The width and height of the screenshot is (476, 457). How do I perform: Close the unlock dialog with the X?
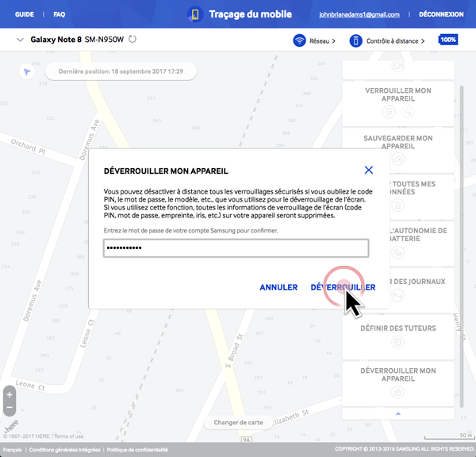[369, 170]
